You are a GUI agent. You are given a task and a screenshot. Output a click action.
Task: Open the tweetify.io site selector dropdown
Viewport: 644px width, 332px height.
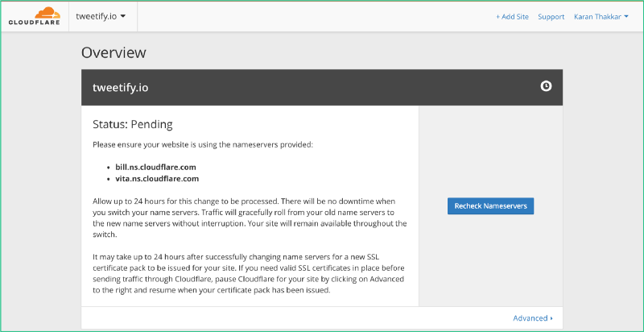click(101, 16)
